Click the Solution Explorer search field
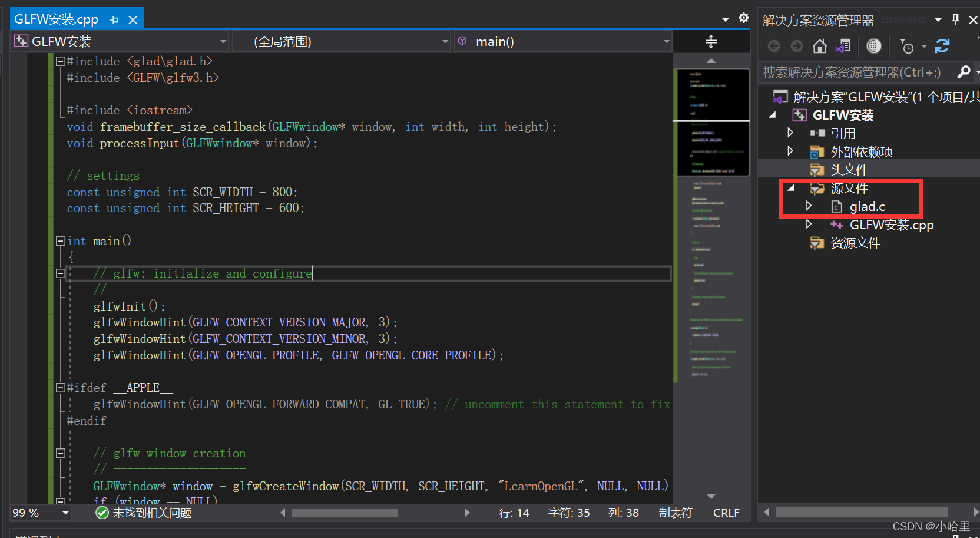This screenshot has height=538, width=980. [857, 72]
